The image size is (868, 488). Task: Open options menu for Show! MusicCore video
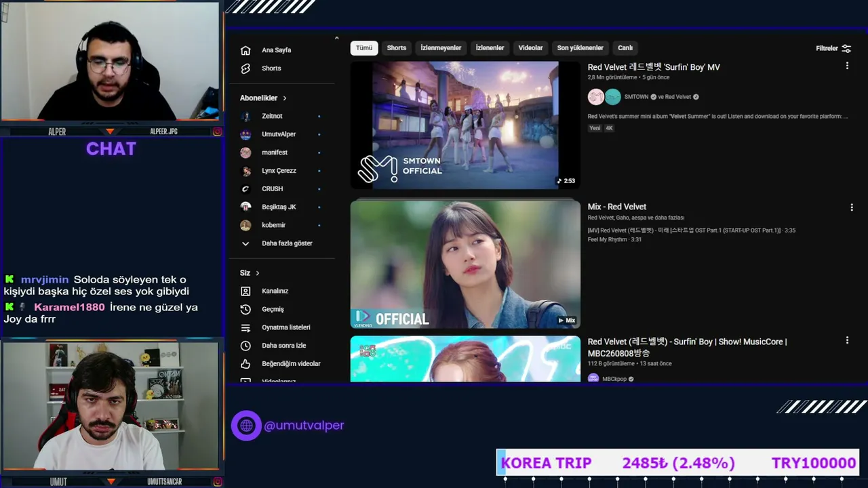click(x=847, y=340)
